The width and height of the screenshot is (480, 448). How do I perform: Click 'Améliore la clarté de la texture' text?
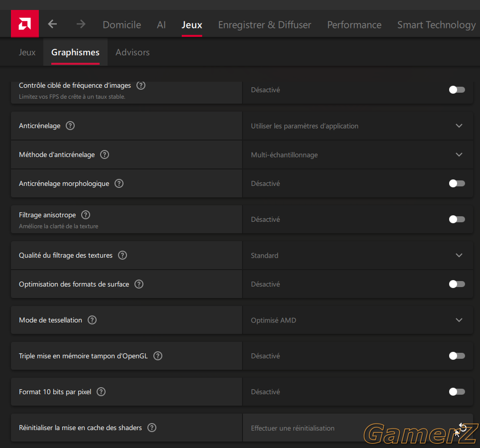tap(58, 226)
